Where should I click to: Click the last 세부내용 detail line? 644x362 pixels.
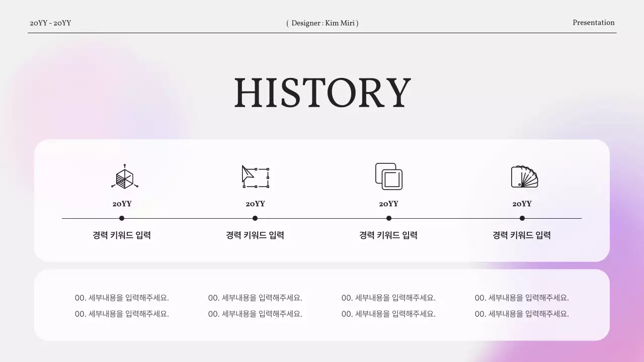[x=522, y=313]
